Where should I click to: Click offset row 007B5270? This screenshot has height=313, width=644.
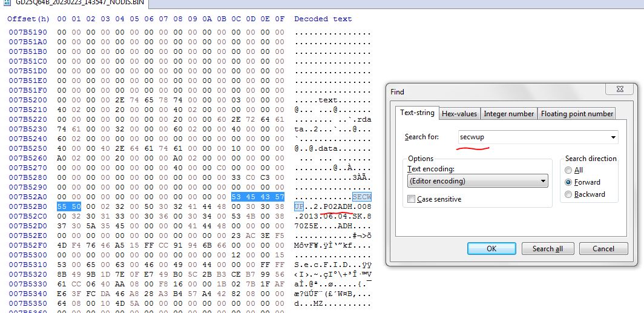pos(28,168)
